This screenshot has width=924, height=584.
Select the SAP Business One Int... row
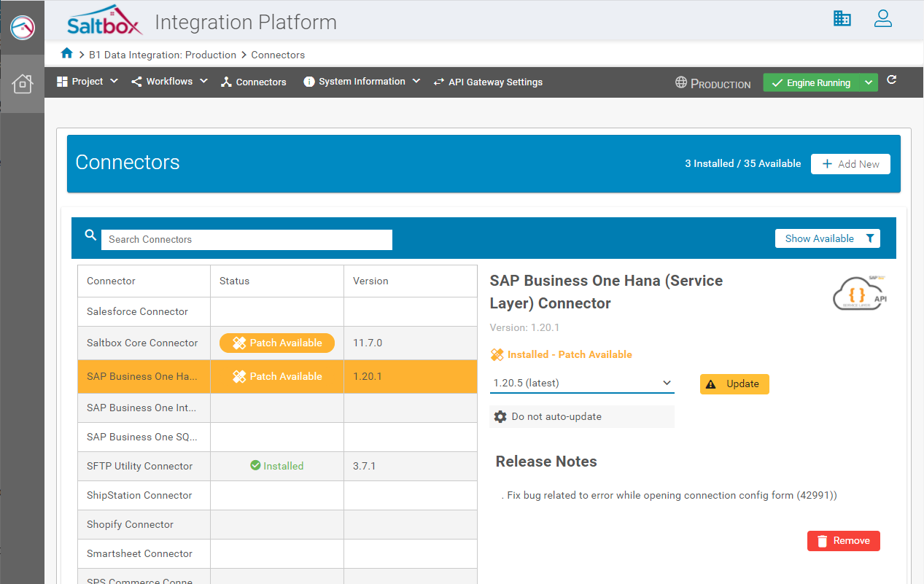tap(277, 408)
